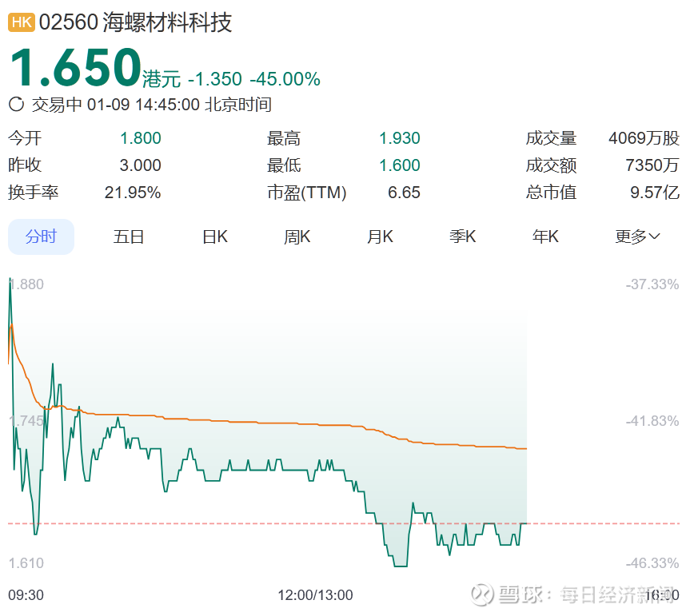Viewport: 694px width, 616px height.
Task: Open the 年K yearly chart
Action: [x=545, y=236]
